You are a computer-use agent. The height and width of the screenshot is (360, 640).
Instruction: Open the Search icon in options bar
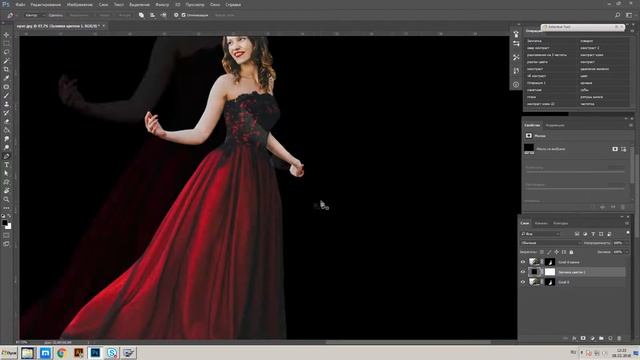pyautogui.click(x=618, y=15)
